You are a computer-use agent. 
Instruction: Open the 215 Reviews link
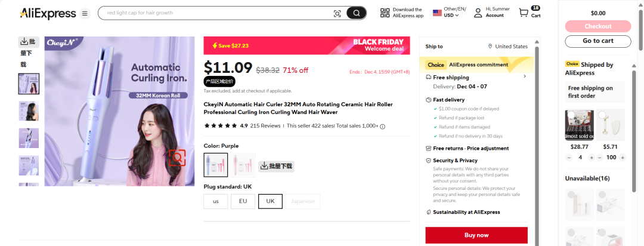click(265, 126)
